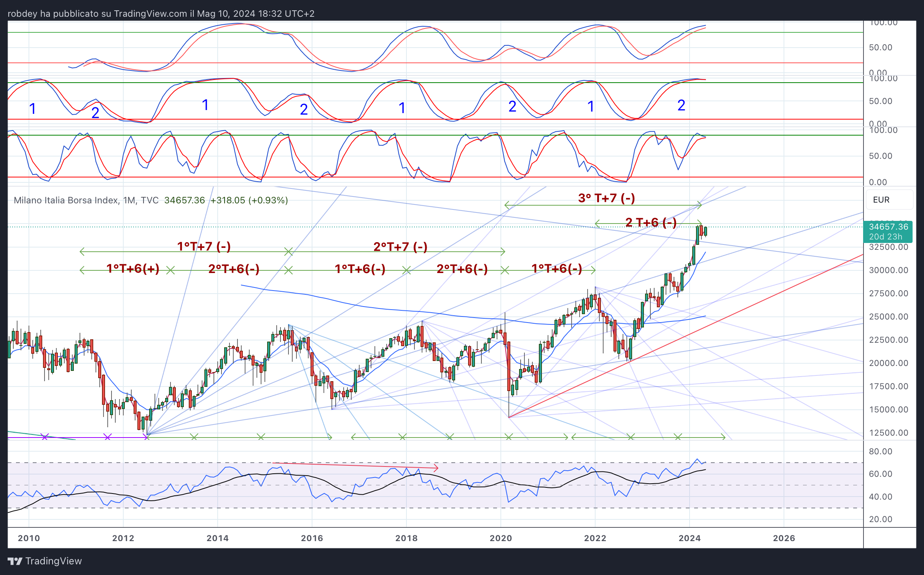The image size is (924, 575).
Task: Click the 2010 label on the time axis
Action: coord(29,538)
